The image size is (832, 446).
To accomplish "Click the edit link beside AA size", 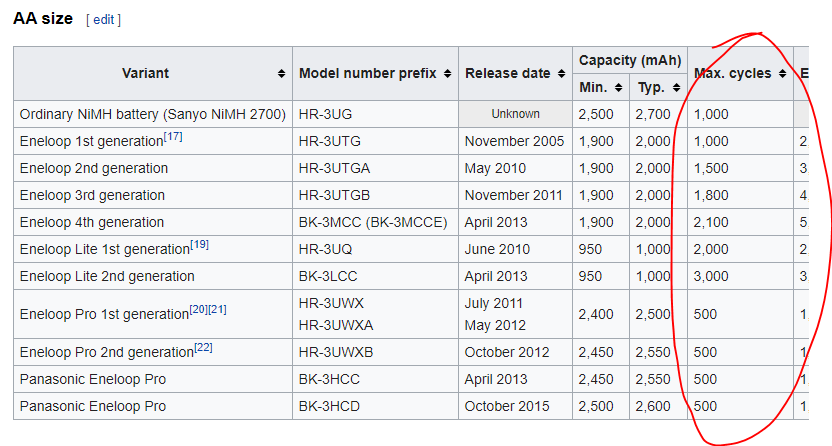I will [x=103, y=20].
